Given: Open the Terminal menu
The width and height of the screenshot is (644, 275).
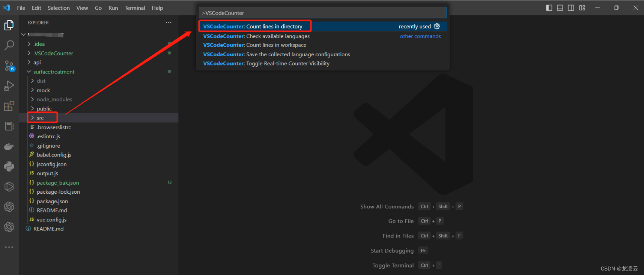Looking at the screenshot, I should 135,8.
